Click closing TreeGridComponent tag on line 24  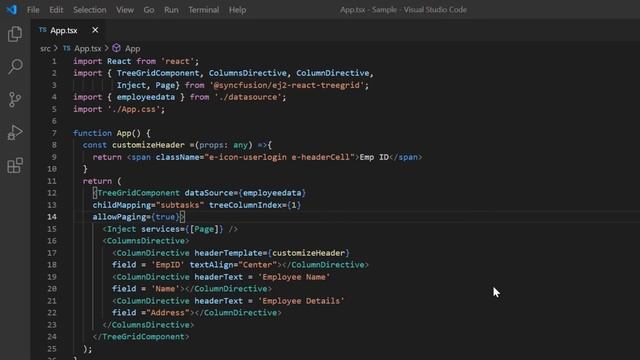141,337
